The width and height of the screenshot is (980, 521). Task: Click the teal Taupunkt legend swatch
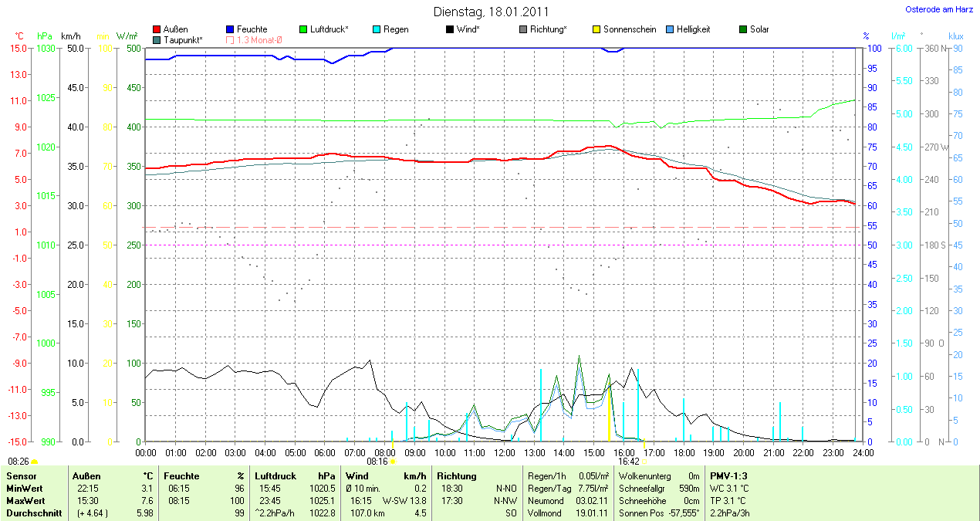coord(157,39)
